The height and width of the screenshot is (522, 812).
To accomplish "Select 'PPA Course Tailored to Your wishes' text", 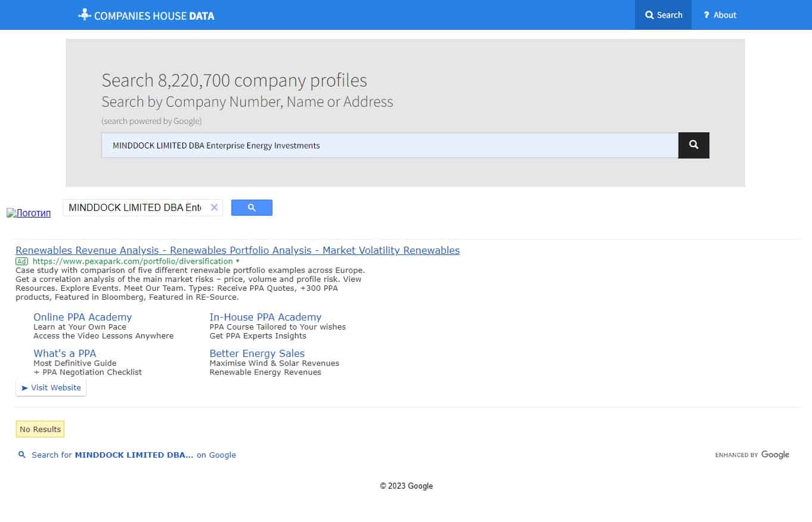I will click(278, 327).
